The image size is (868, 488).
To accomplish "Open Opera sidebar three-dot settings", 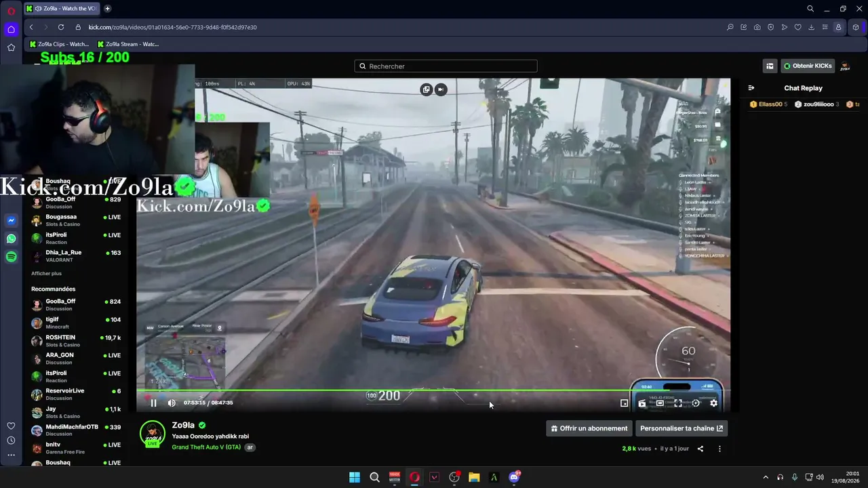I will pos(11,455).
